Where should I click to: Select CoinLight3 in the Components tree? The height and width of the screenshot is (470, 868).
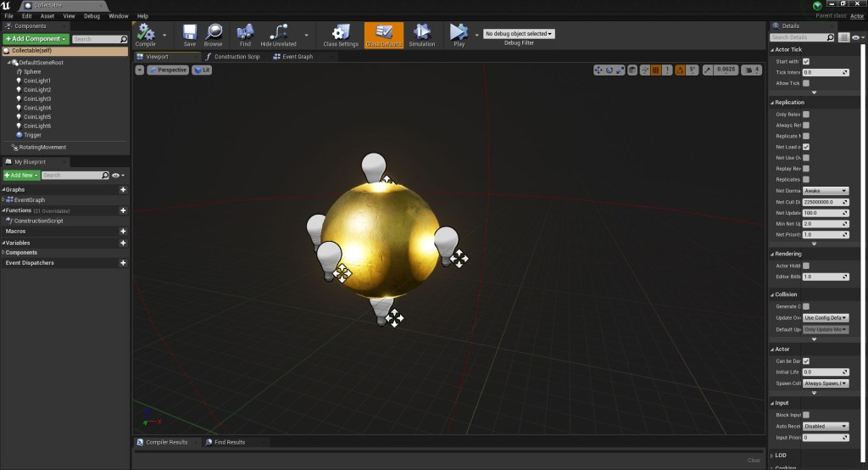tap(37, 99)
